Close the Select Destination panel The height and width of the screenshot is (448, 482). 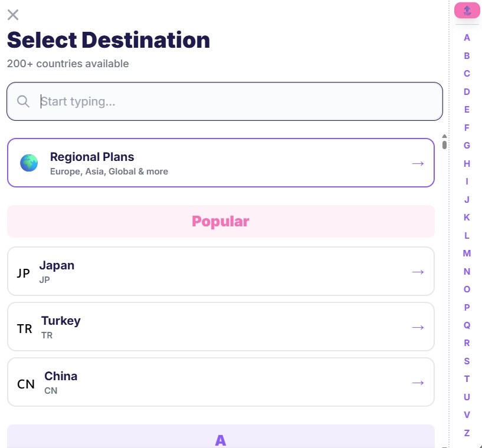point(13,15)
